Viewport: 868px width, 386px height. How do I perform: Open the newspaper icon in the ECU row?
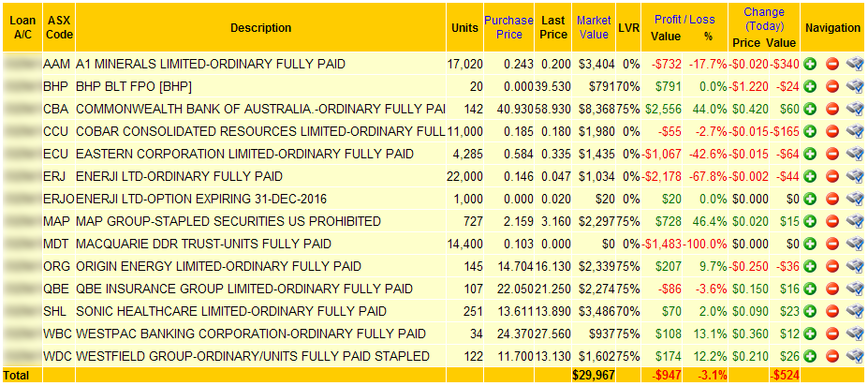click(x=855, y=154)
